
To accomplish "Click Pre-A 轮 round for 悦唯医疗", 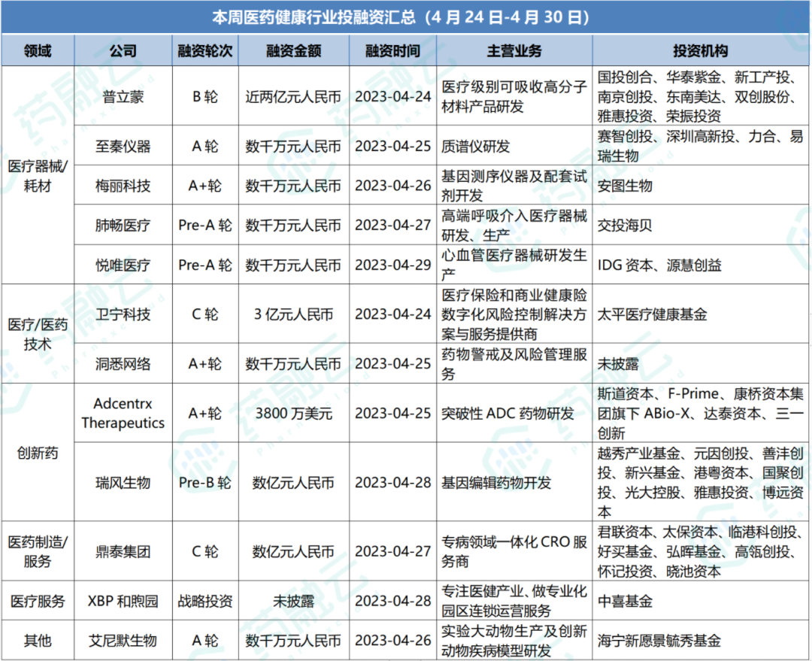I will (x=205, y=264).
